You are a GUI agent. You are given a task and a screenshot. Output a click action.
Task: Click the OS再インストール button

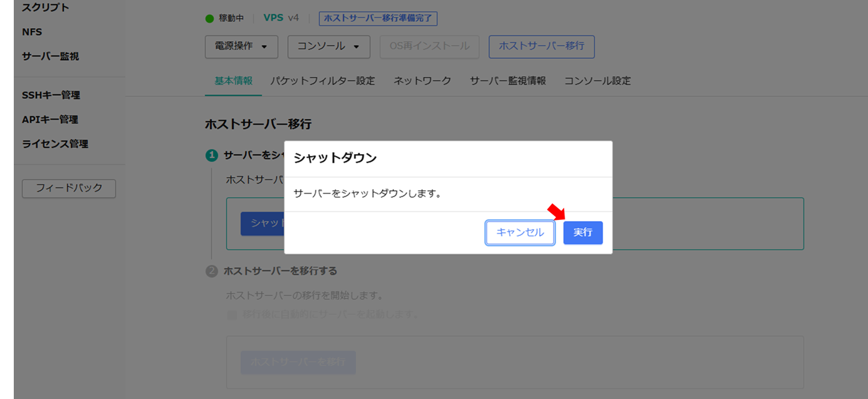(429, 46)
